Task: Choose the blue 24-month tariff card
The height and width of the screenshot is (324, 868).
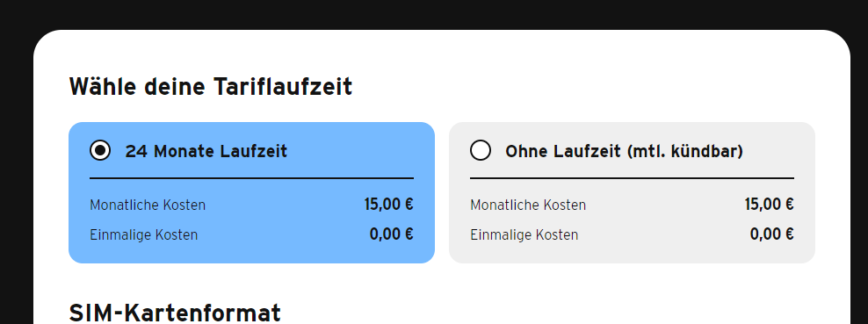Action: 251,192
